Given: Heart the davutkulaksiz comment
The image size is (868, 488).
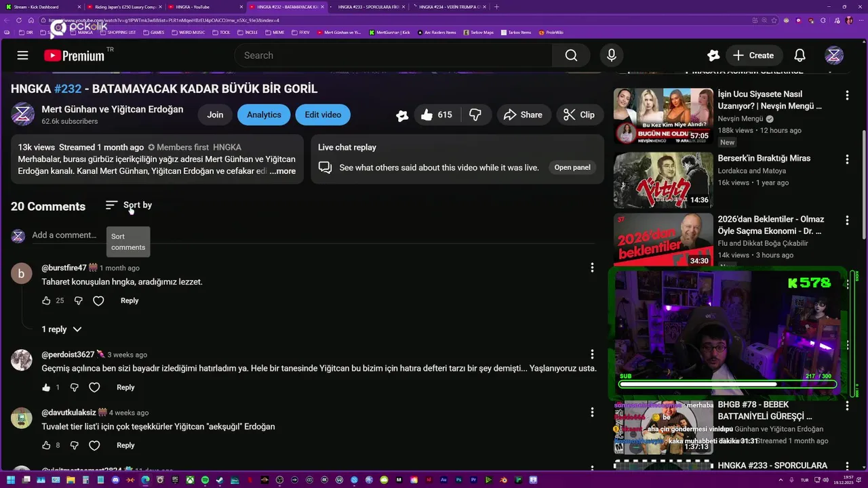Looking at the screenshot, I should [94, 445].
